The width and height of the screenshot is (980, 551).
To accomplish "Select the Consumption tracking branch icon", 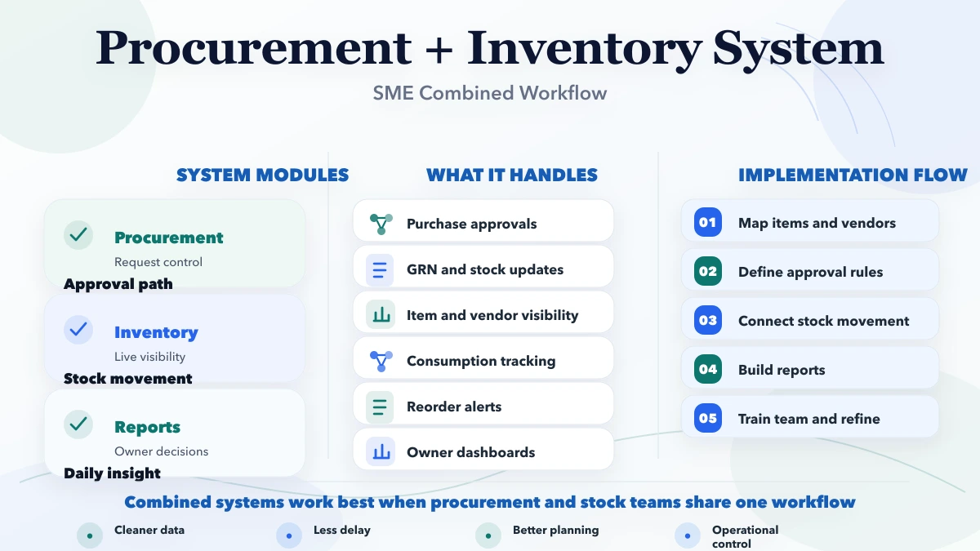I will coord(379,358).
